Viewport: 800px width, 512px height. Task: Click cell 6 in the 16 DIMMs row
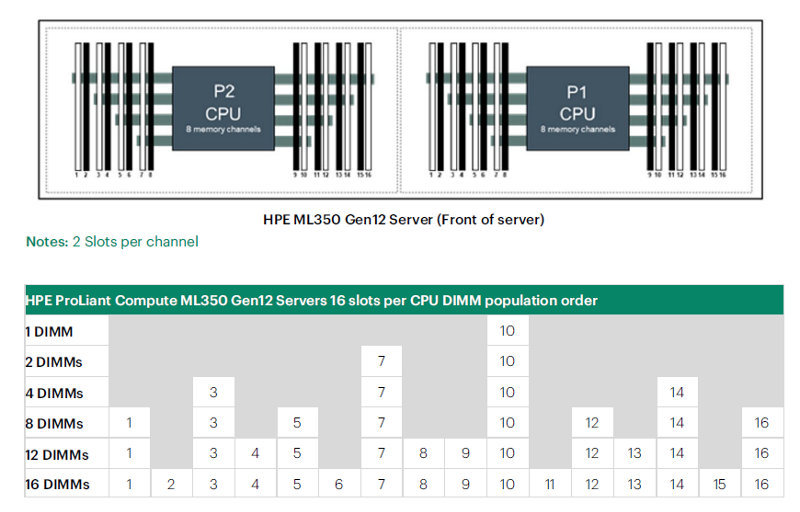339,483
